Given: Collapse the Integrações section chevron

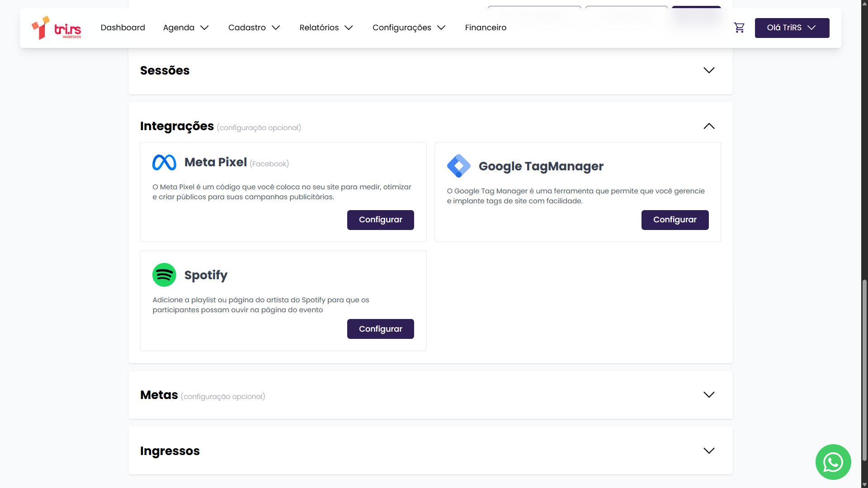Looking at the screenshot, I should click(709, 126).
